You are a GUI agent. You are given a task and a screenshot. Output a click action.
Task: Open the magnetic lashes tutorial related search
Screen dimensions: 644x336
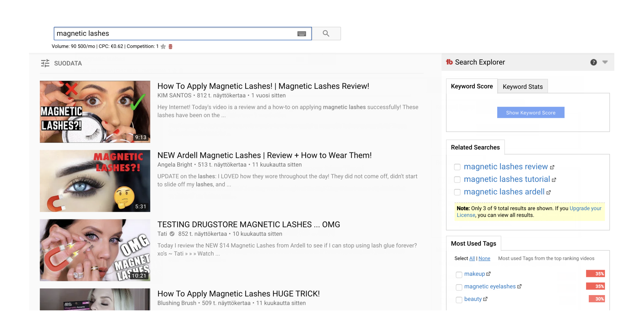click(x=507, y=179)
